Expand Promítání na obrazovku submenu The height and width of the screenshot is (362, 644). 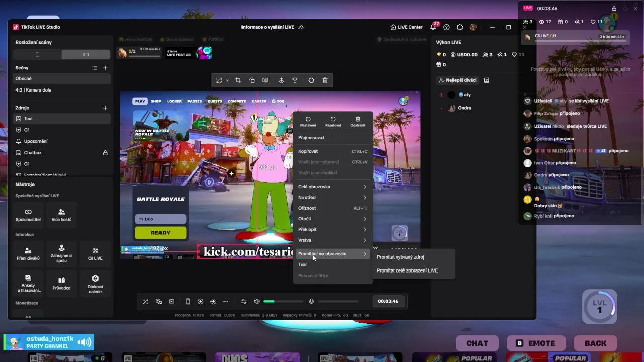(333, 254)
